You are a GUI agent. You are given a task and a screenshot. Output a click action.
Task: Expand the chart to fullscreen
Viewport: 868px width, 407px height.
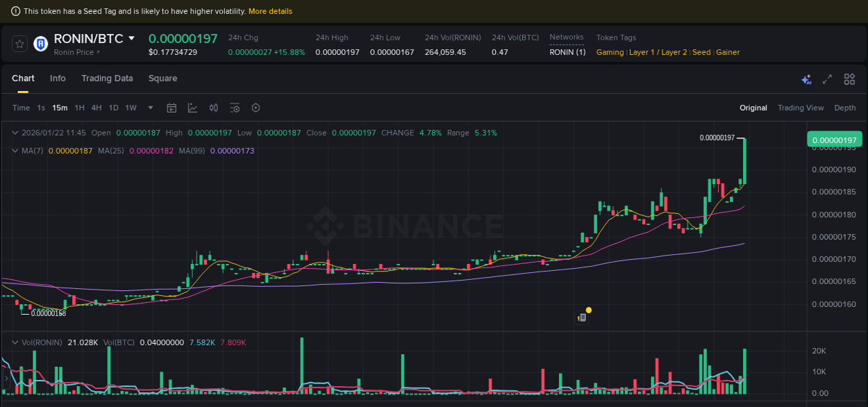point(827,79)
